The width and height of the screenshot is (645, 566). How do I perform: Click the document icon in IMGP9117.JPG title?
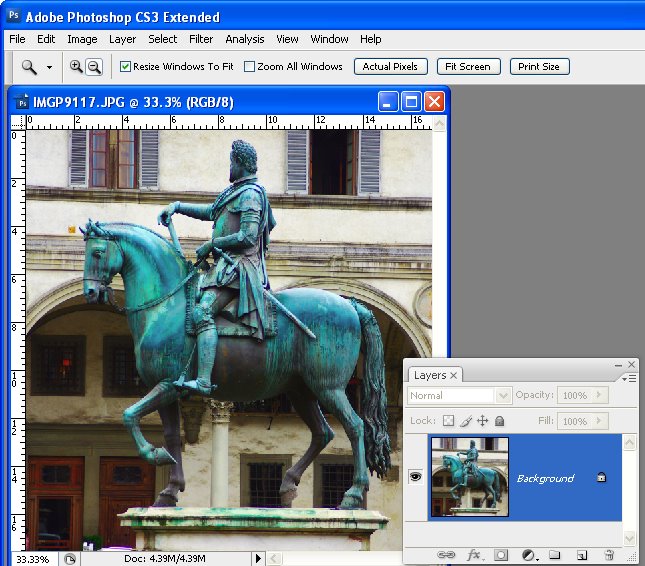pyautogui.click(x=22, y=102)
